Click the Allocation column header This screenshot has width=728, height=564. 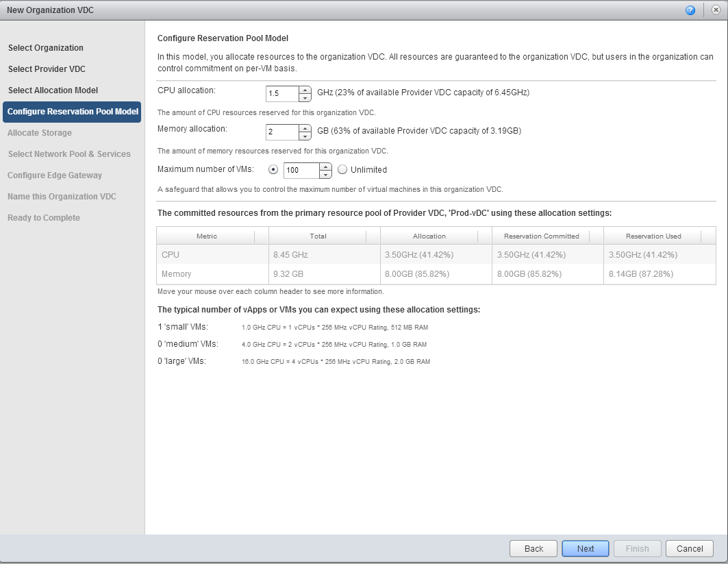tap(429, 236)
